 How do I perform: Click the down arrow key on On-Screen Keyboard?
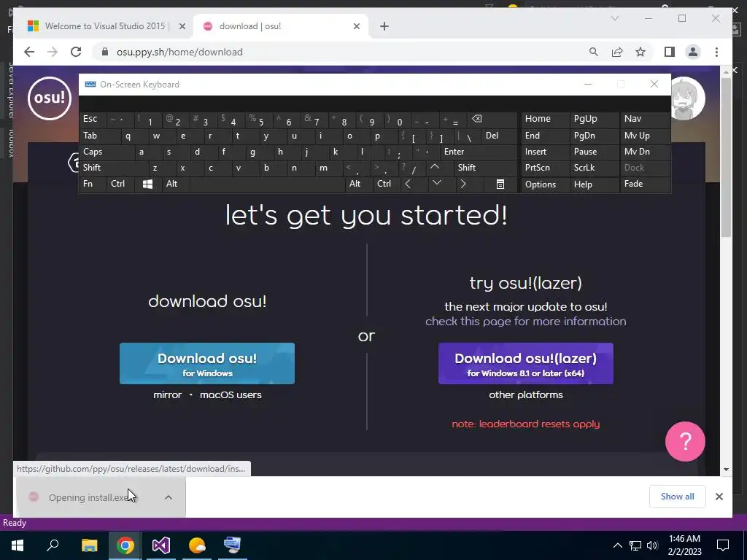[x=437, y=184]
